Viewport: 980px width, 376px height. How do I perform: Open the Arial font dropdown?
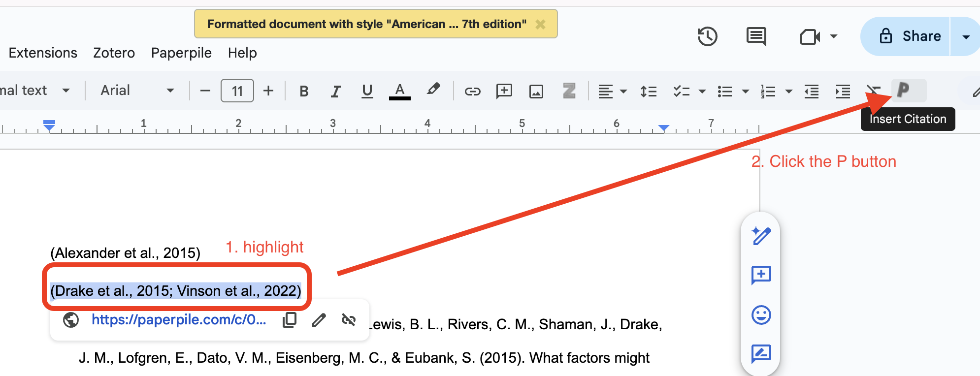137,91
